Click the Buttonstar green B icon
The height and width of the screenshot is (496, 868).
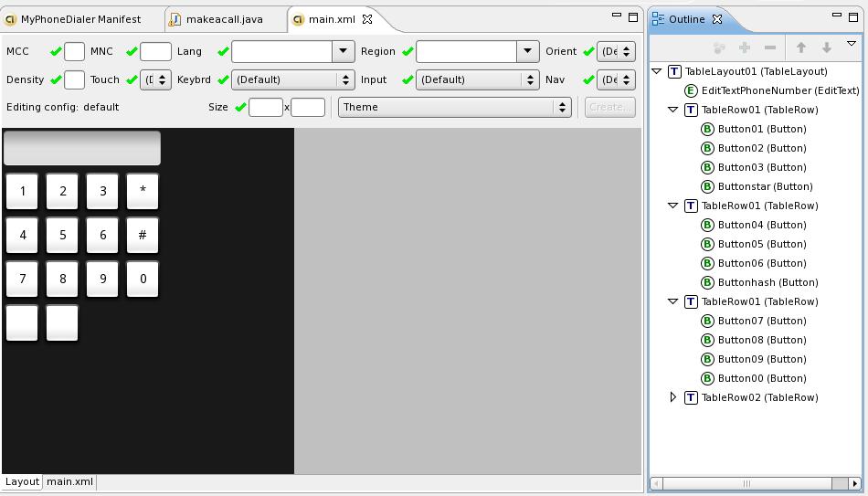tap(707, 186)
